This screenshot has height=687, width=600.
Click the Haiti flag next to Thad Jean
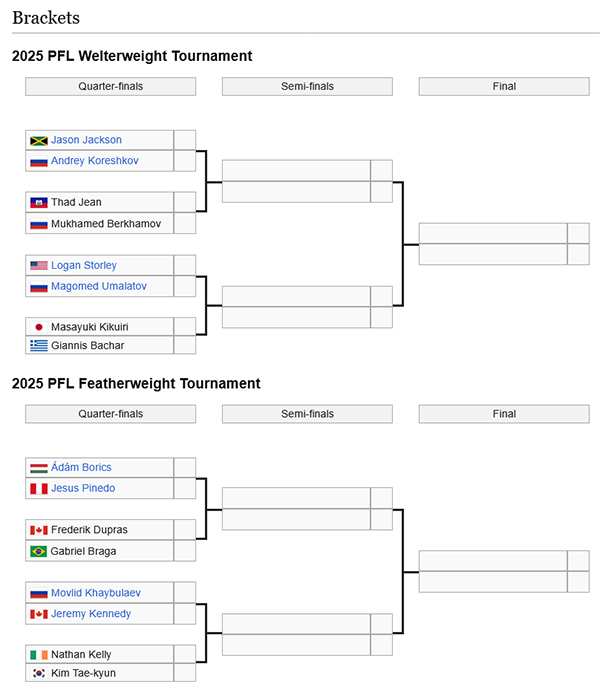point(39,203)
